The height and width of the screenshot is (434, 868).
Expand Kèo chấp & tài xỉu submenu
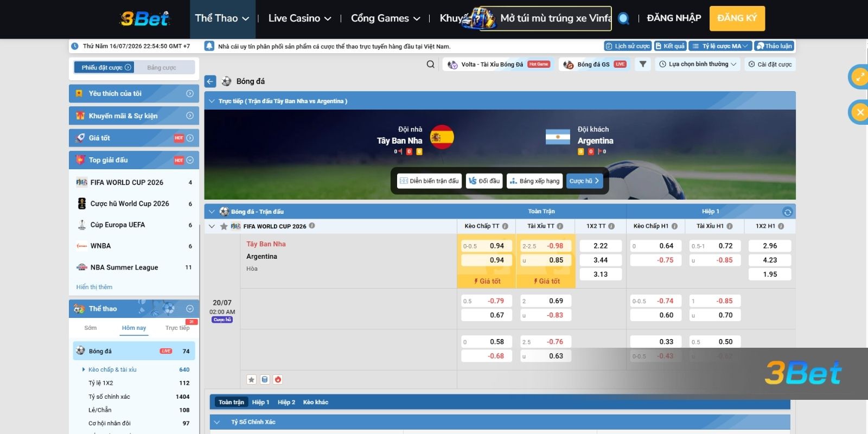pos(112,369)
